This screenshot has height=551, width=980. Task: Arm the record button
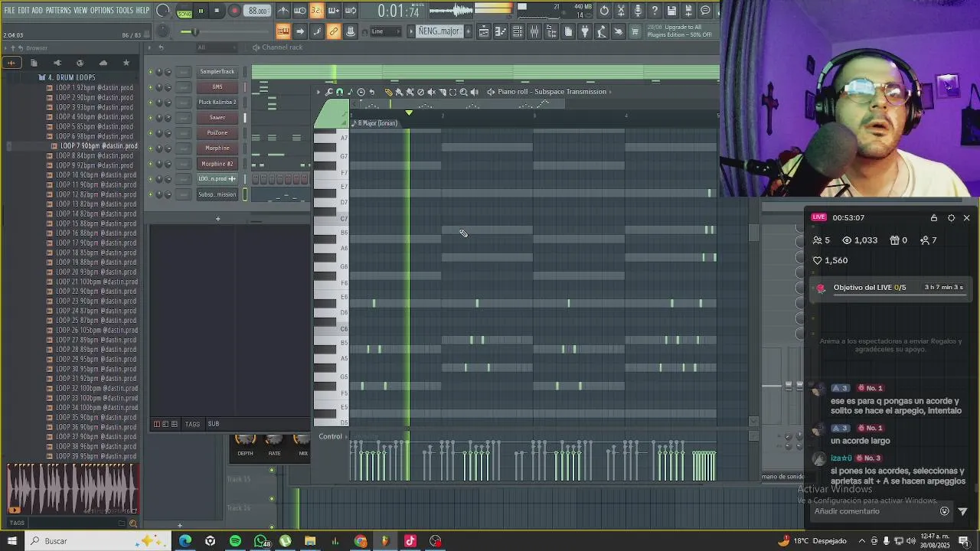click(x=234, y=11)
